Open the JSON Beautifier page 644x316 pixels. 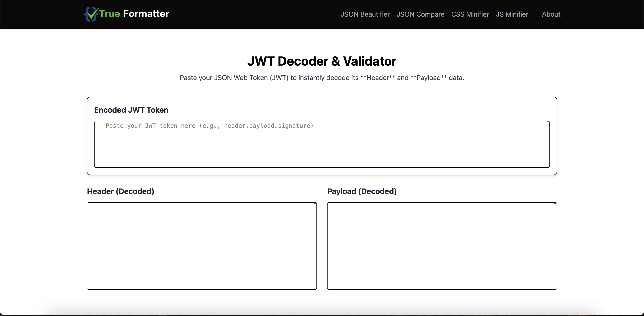(365, 14)
